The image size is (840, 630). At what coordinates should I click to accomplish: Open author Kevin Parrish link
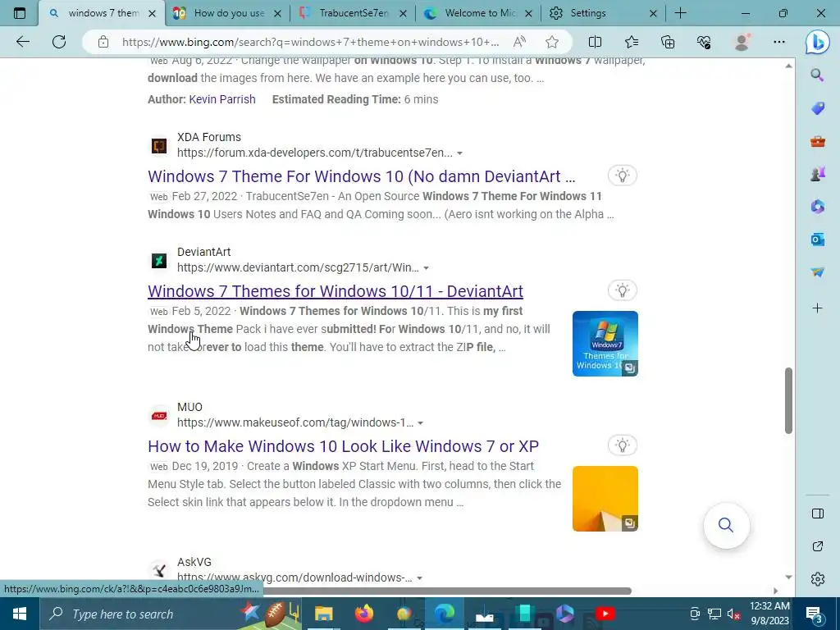click(222, 99)
